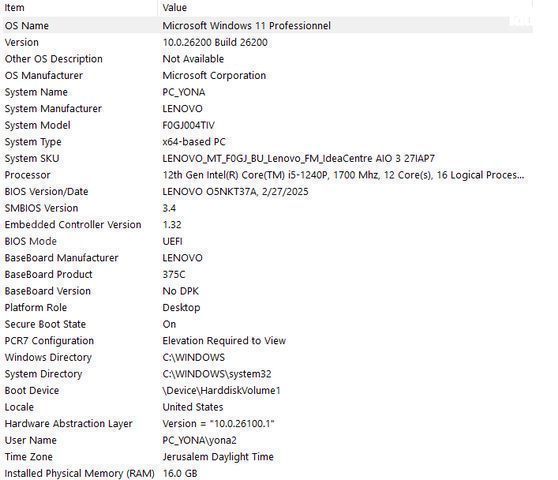
Task: Click the '16.0 GB' memory value
Action: pyautogui.click(x=180, y=473)
